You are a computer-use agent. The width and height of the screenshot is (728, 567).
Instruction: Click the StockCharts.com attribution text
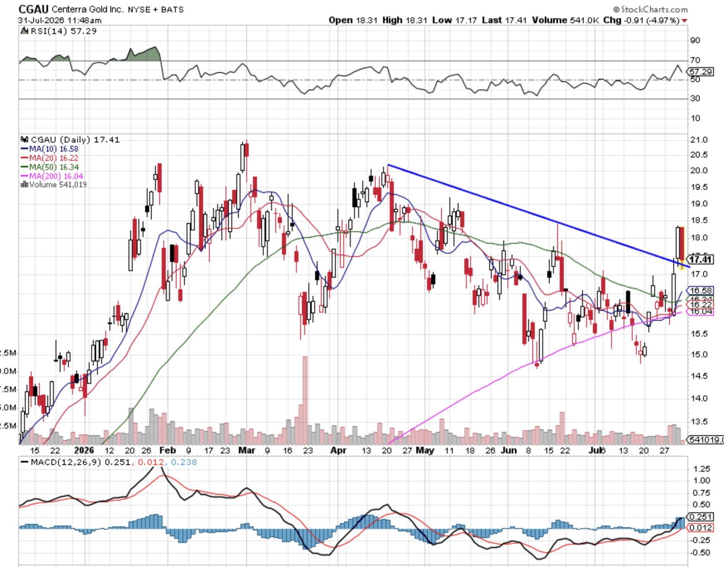point(650,9)
